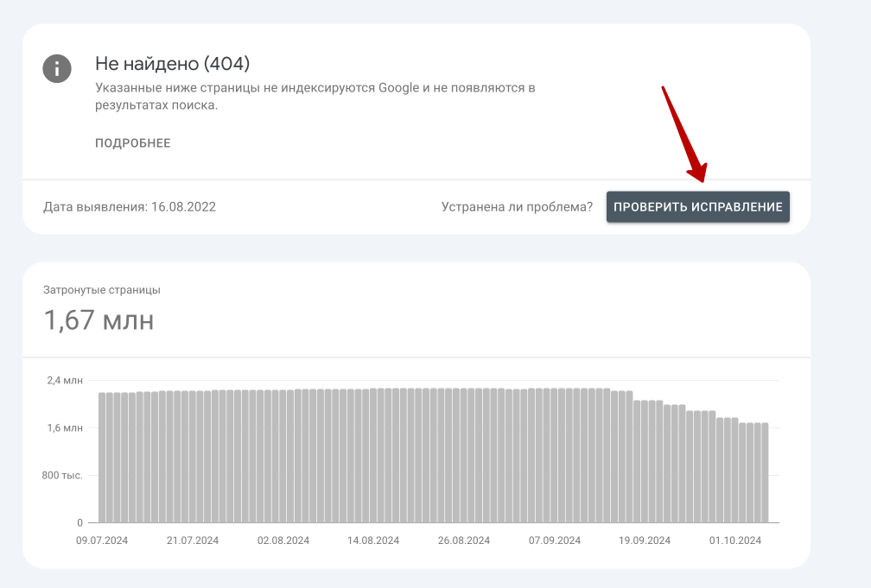Open the ПОДРОБНЕЕ help link
Image resolution: width=871 pixels, height=588 pixels.
coord(133,142)
